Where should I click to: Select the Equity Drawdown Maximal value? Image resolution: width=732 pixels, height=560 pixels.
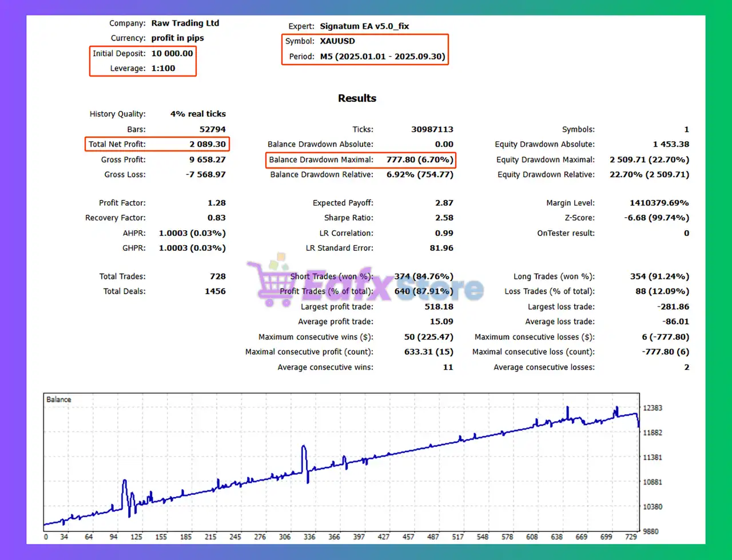[649, 160]
